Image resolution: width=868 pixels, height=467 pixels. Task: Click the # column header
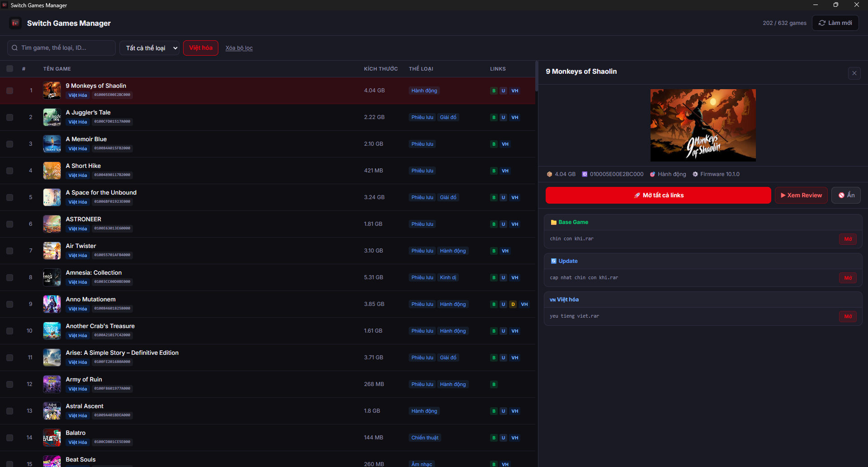(24, 69)
